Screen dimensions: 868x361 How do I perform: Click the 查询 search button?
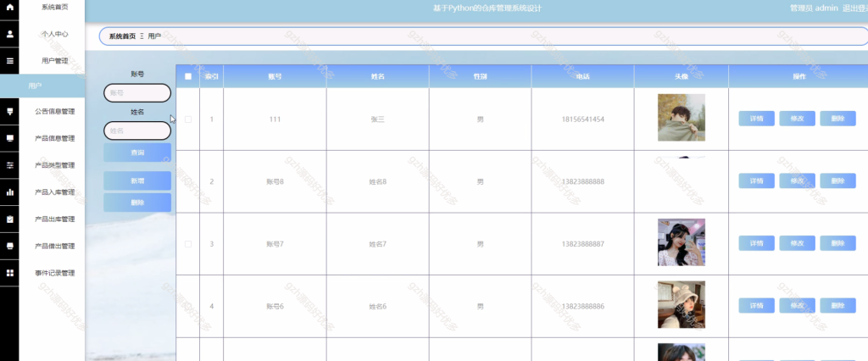(137, 153)
